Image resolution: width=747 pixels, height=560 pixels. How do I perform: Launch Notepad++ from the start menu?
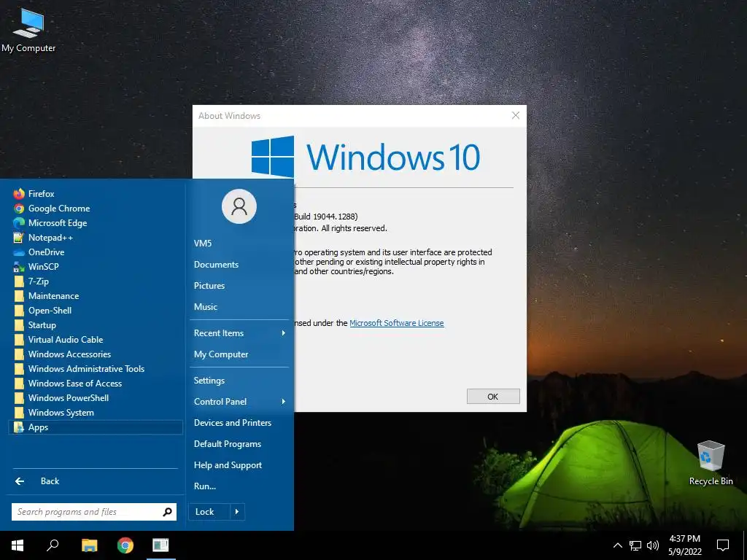point(96,238)
